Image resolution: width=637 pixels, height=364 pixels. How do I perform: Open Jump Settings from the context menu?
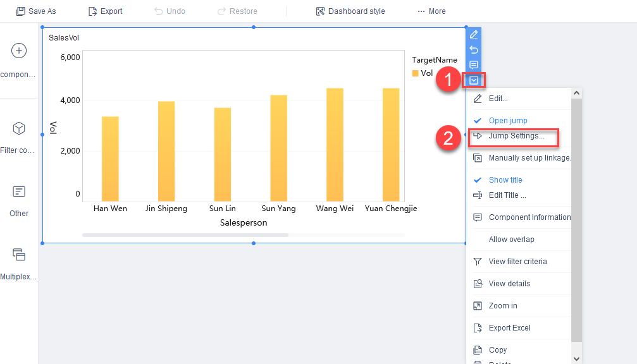[x=514, y=137]
